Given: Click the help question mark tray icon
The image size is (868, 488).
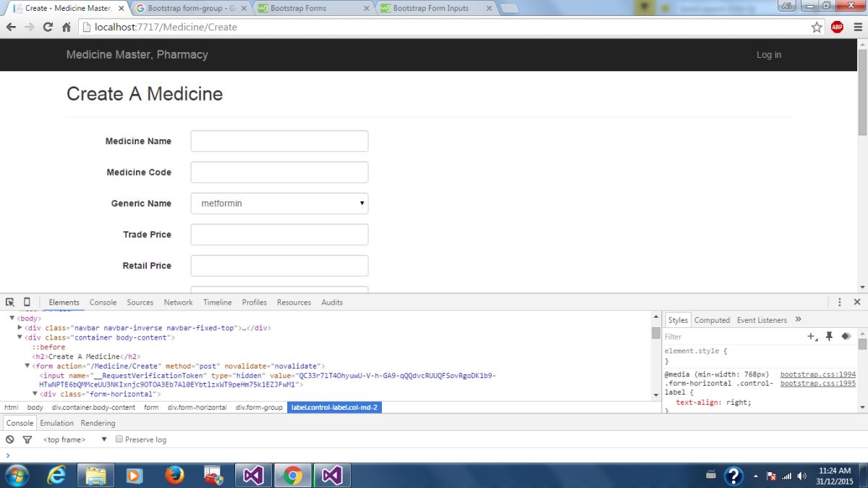Looking at the screenshot, I should pyautogui.click(x=733, y=476).
